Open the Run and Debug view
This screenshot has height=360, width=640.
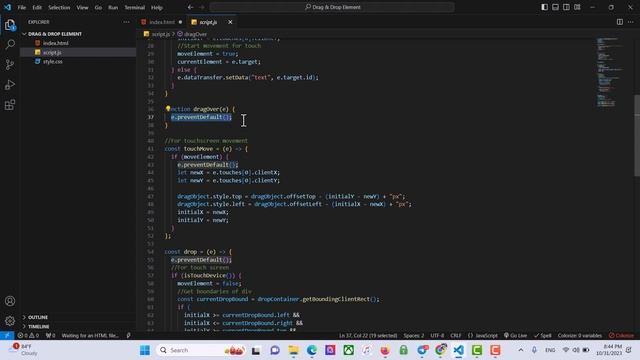[x=10, y=85]
